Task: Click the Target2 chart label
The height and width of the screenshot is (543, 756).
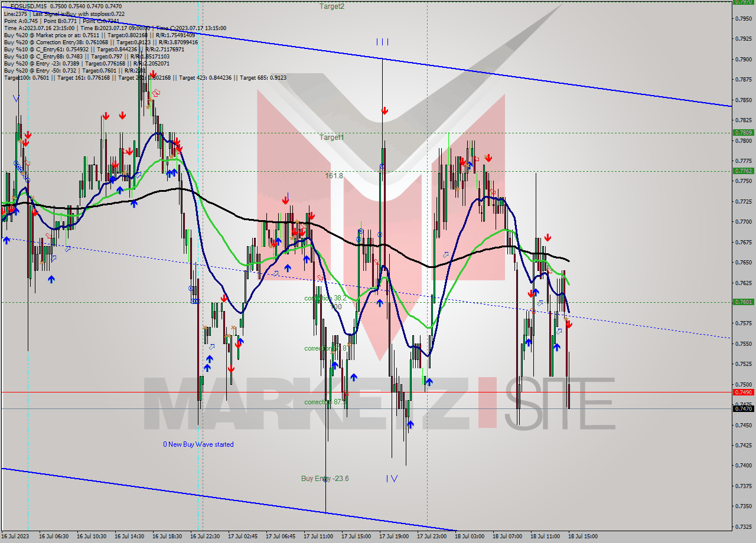Action: [332, 6]
